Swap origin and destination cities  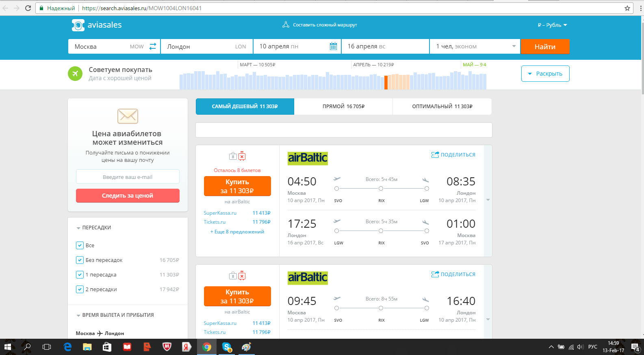tap(153, 46)
